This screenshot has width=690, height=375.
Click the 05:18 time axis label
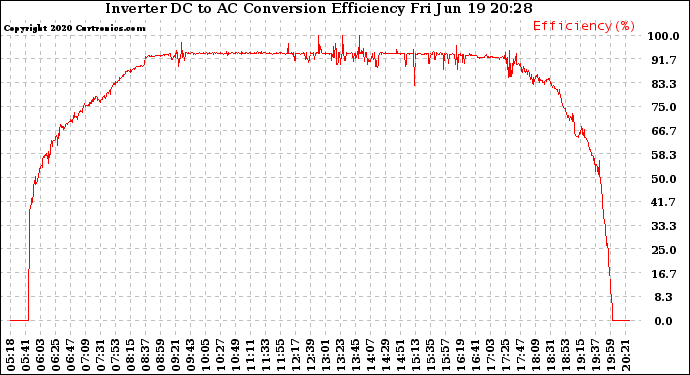click(11, 355)
